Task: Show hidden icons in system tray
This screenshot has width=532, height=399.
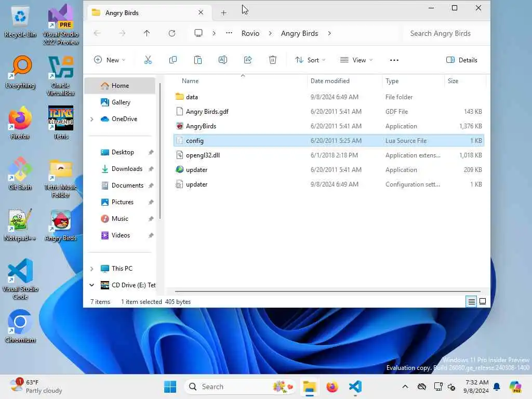Action: pyautogui.click(x=405, y=387)
